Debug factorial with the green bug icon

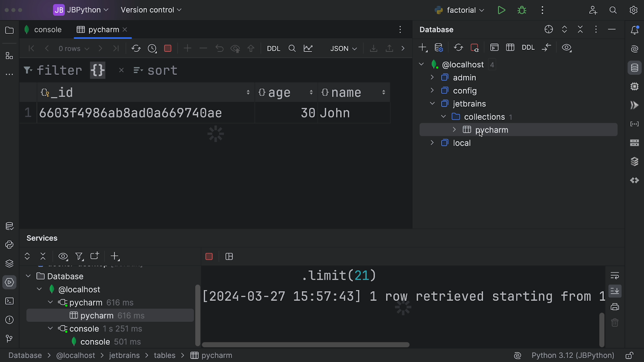point(522,10)
